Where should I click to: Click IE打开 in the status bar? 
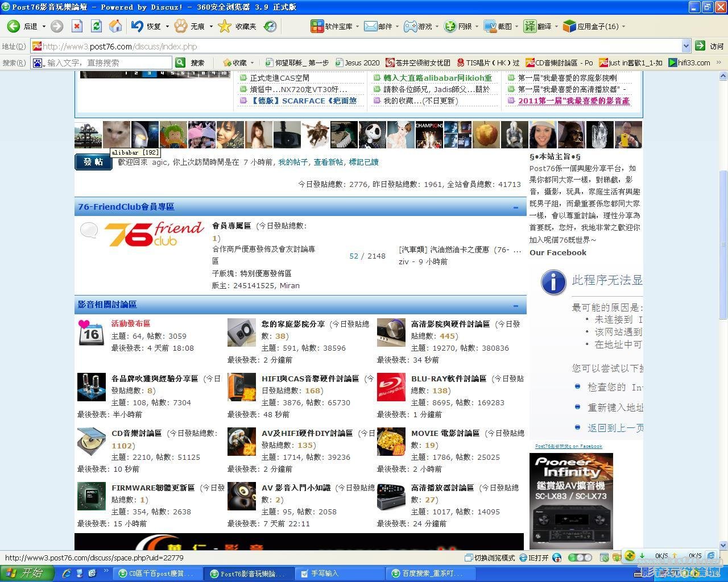[x=534, y=558]
